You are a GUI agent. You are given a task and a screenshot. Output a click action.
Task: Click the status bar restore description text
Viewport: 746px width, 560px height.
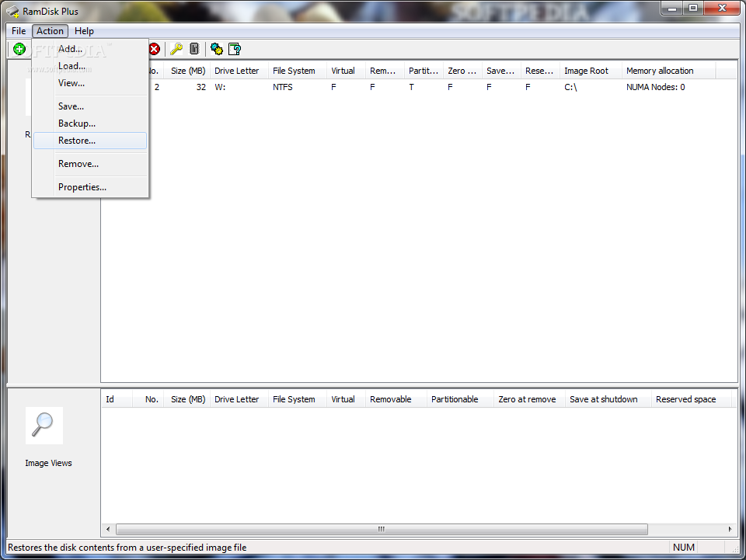point(127,547)
